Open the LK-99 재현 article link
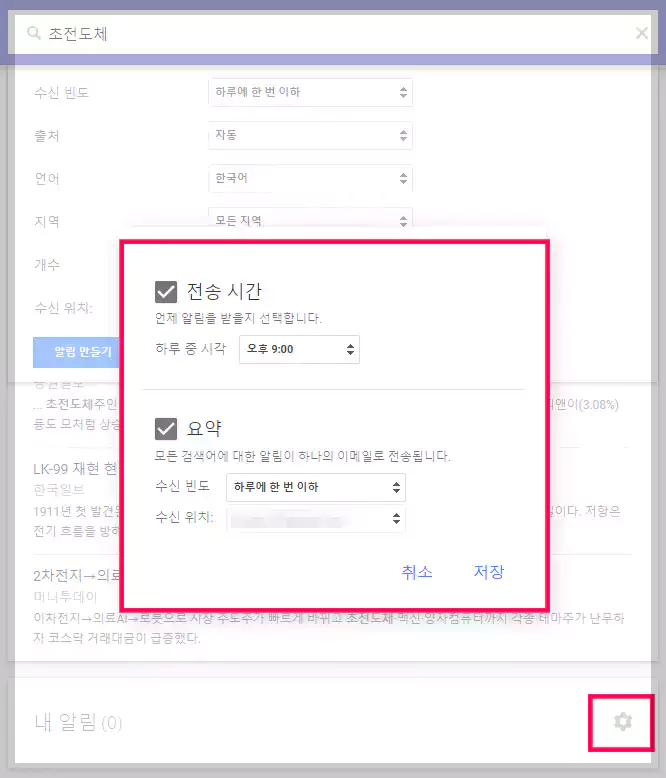 (75, 468)
